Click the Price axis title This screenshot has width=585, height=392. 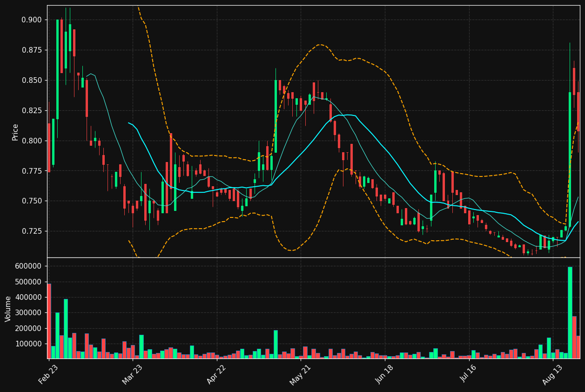coord(15,132)
